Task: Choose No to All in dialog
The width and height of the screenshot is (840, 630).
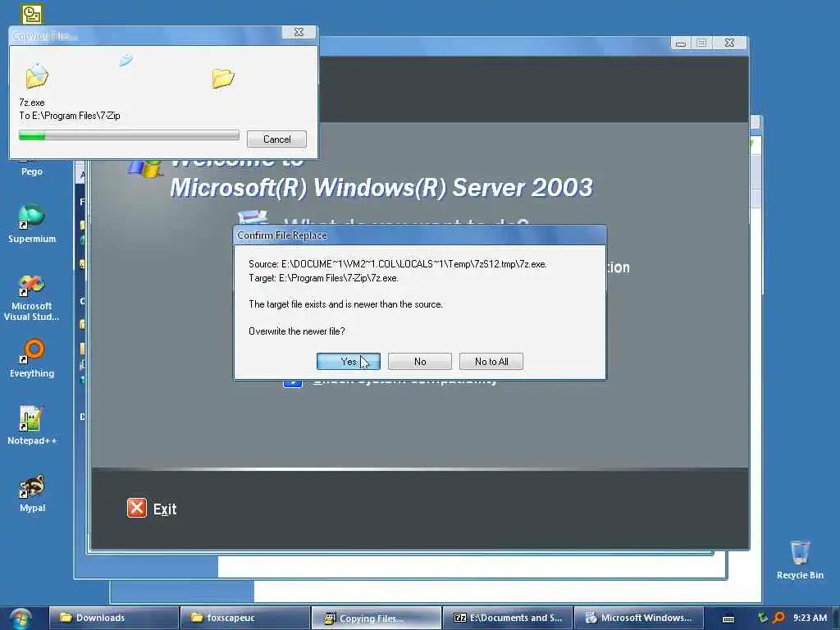Action: point(491,362)
